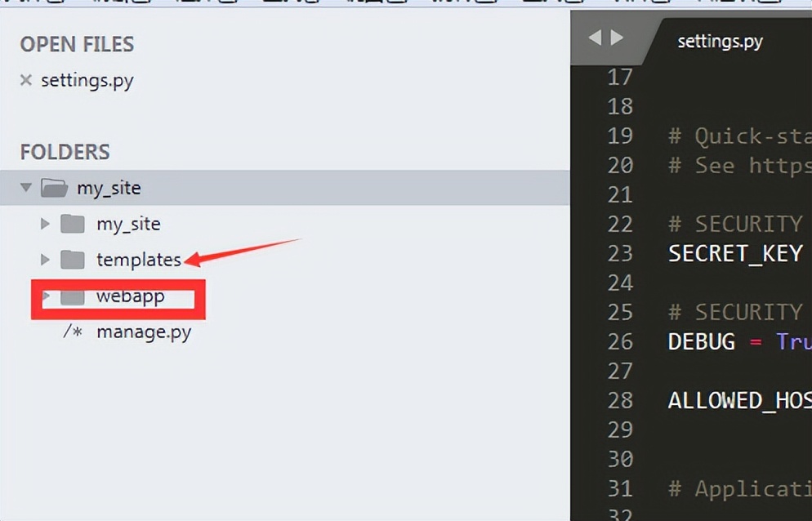812x521 pixels.
Task: Click the templates folder icon
Action: pos(73,260)
